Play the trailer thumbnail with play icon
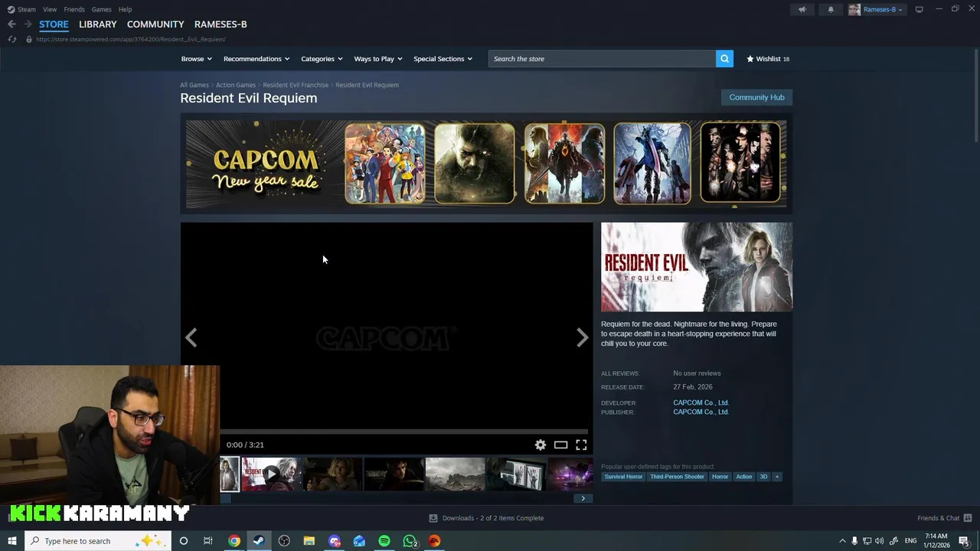This screenshot has width=980, height=551. tap(271, 474)
